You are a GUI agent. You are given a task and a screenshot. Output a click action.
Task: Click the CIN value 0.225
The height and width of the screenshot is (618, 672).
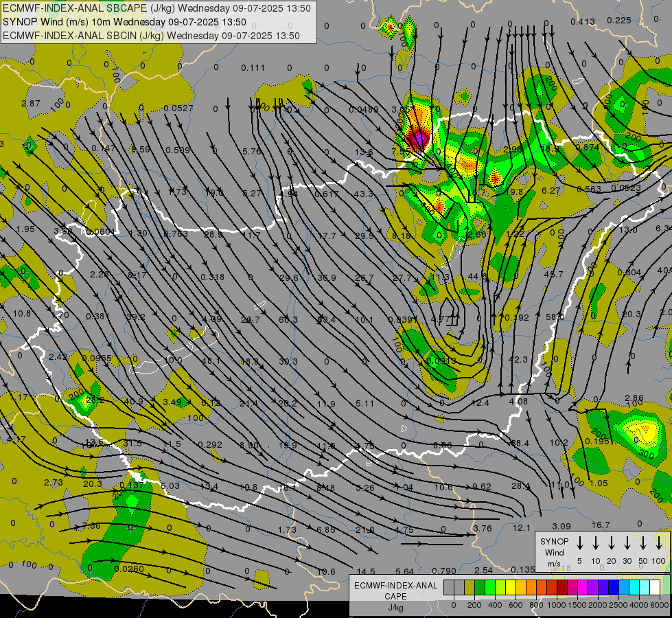(x=619, y=20)
